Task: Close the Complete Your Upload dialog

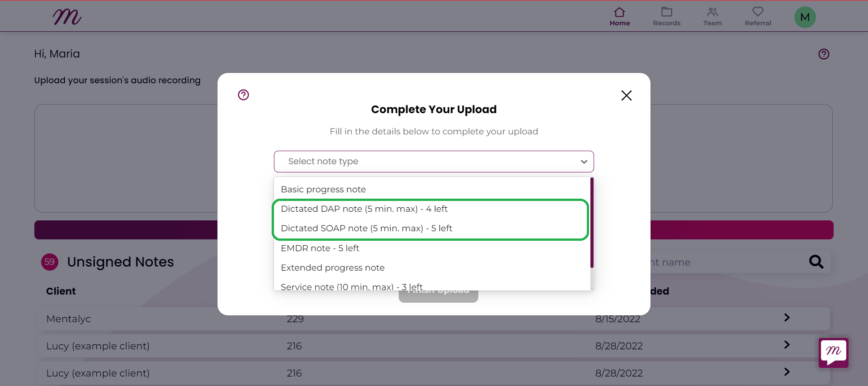Action: (626, 95)
